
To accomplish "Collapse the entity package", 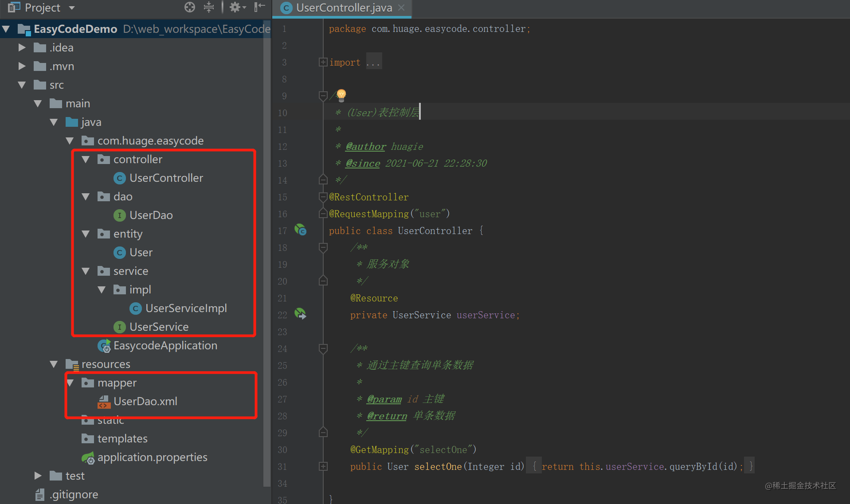I will [86, 234].
